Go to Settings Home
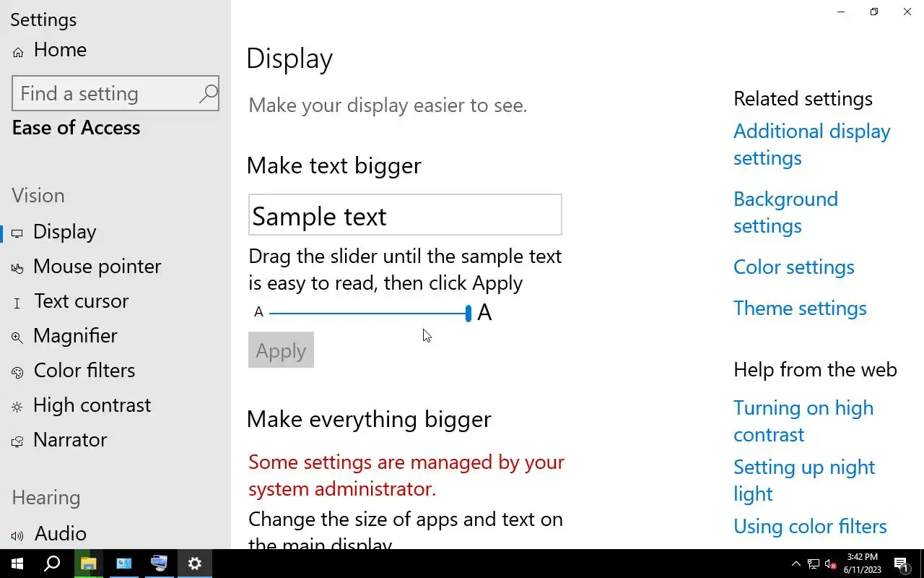Screen dimensions: 924x578 coord(60,50)
